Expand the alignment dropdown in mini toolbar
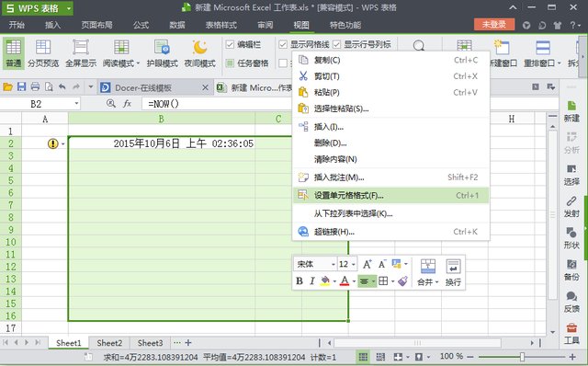The width and height of the screenshot is (588, 366). [x=374, y=281]
